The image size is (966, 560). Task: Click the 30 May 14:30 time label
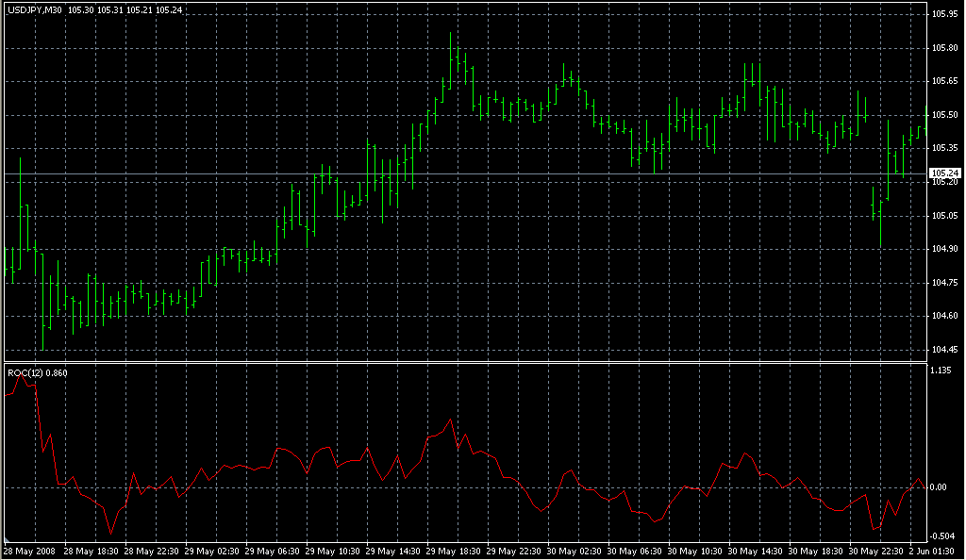[753, 551]
